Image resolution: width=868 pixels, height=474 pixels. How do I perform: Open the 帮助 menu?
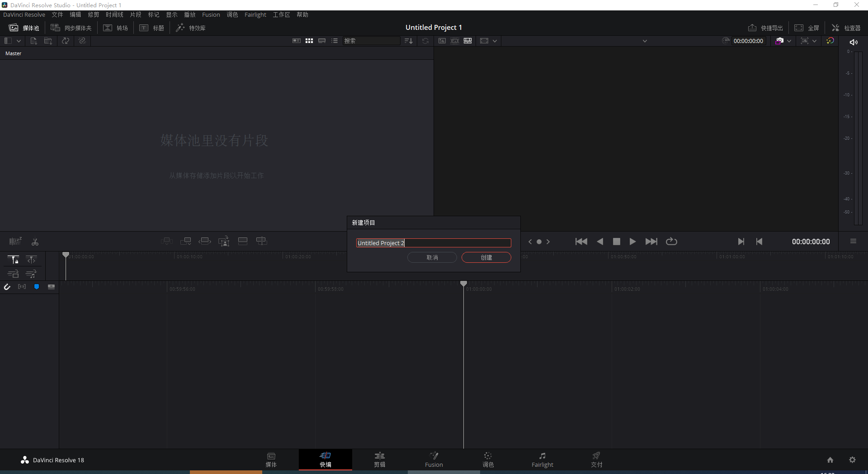coord(302,14)
